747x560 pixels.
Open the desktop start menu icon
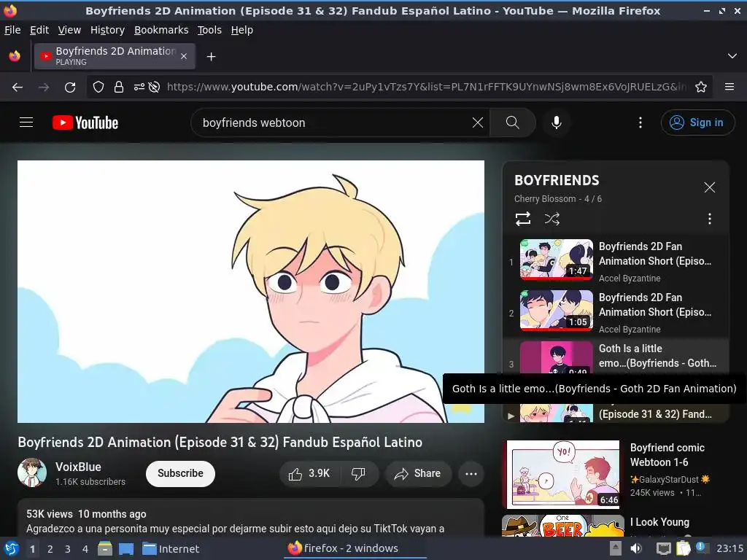click(11, 548)
